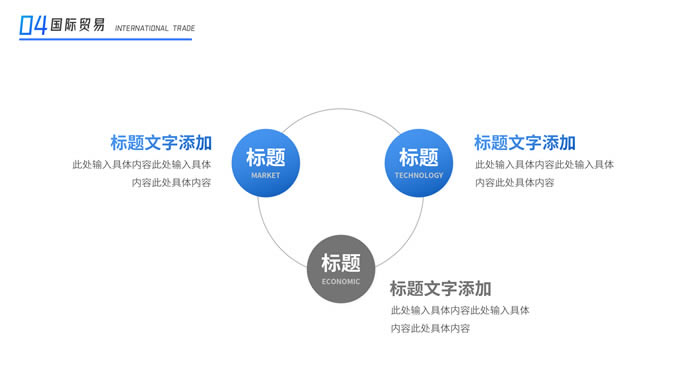Click the ECONOMIC label inside the gray circle
This screenshot has height=383, width=680.
coord(341,282)
